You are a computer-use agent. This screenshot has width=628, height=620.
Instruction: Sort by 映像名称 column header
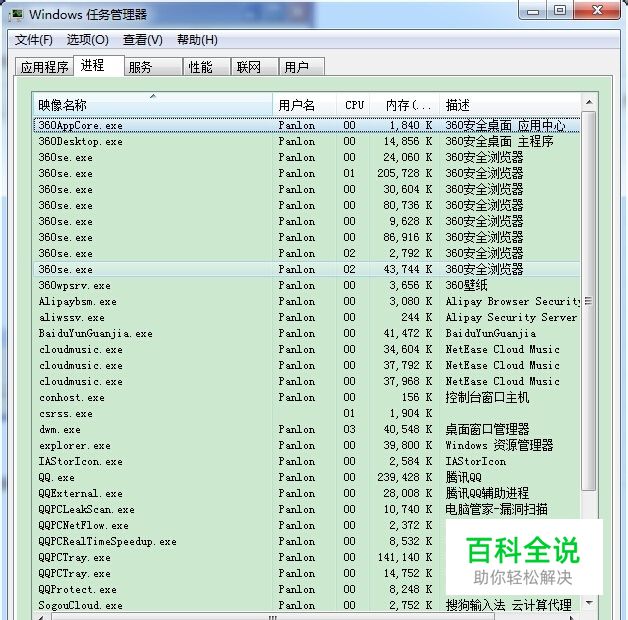(x=152, y=105)
